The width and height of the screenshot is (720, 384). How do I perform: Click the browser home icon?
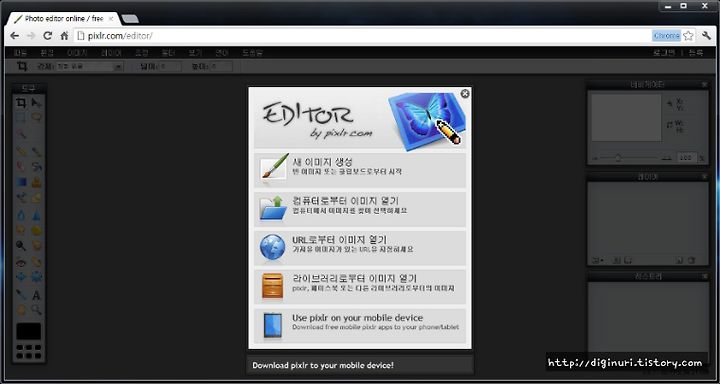click(x=64, y=36)
